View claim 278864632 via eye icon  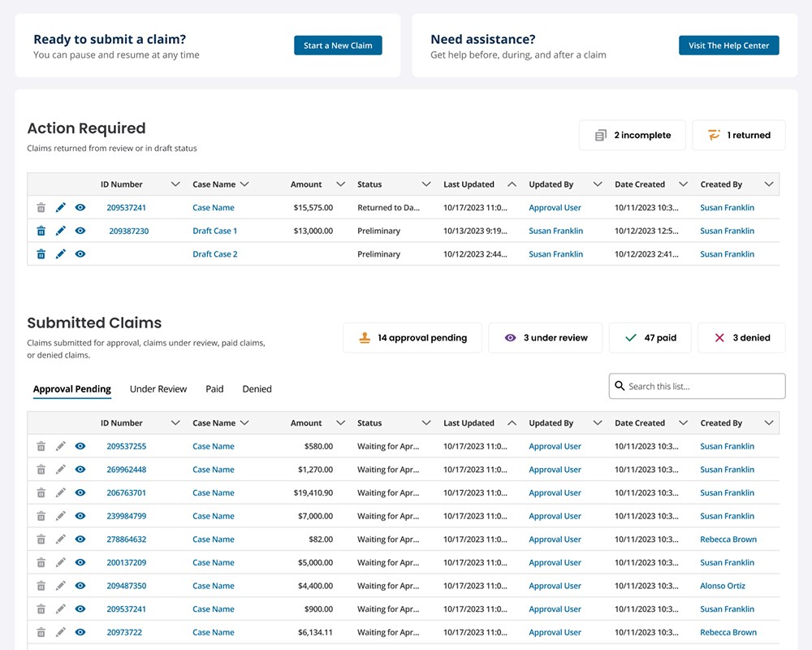80,539
